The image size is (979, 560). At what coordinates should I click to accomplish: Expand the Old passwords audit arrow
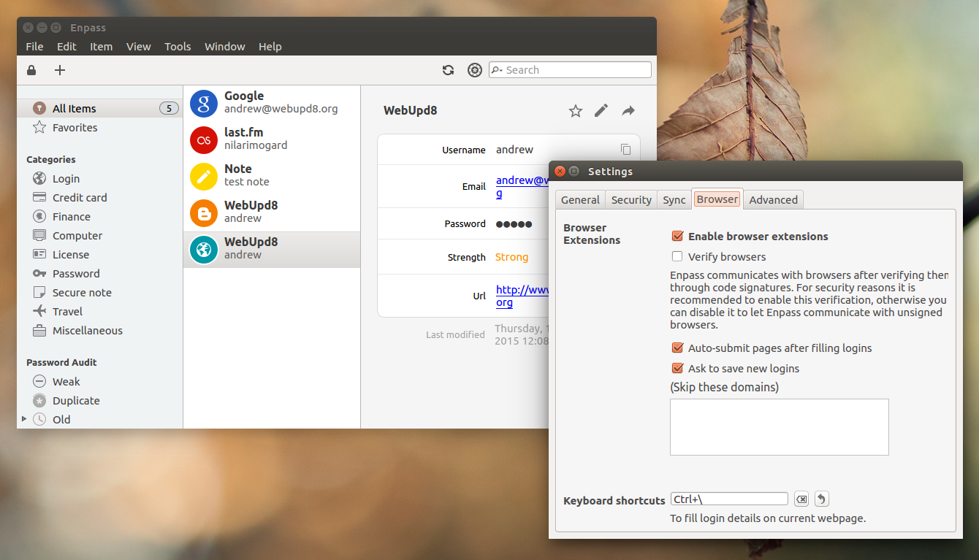click(x=24, y=419)
